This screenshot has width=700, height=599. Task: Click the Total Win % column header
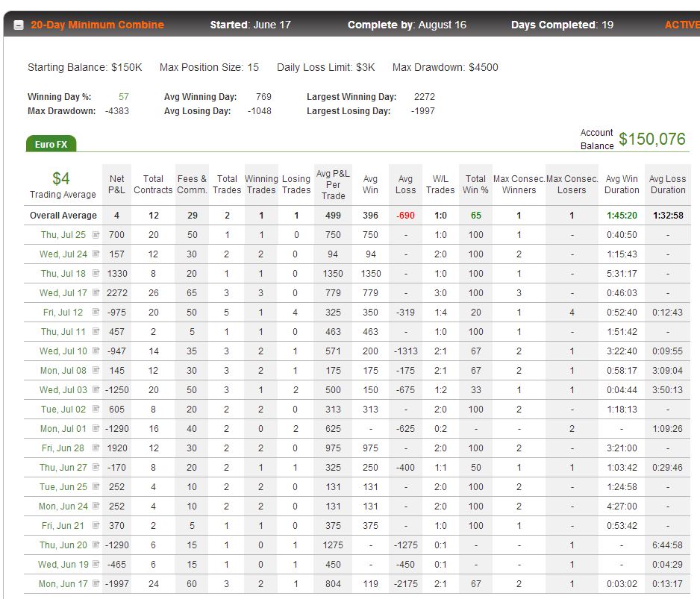[475, 184]
